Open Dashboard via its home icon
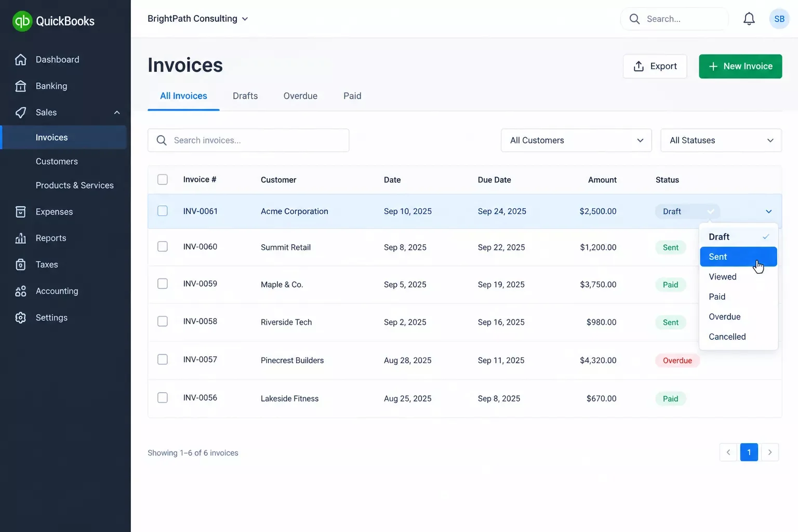The width and height of the screenshot is (798, 532). coord(21,60)
